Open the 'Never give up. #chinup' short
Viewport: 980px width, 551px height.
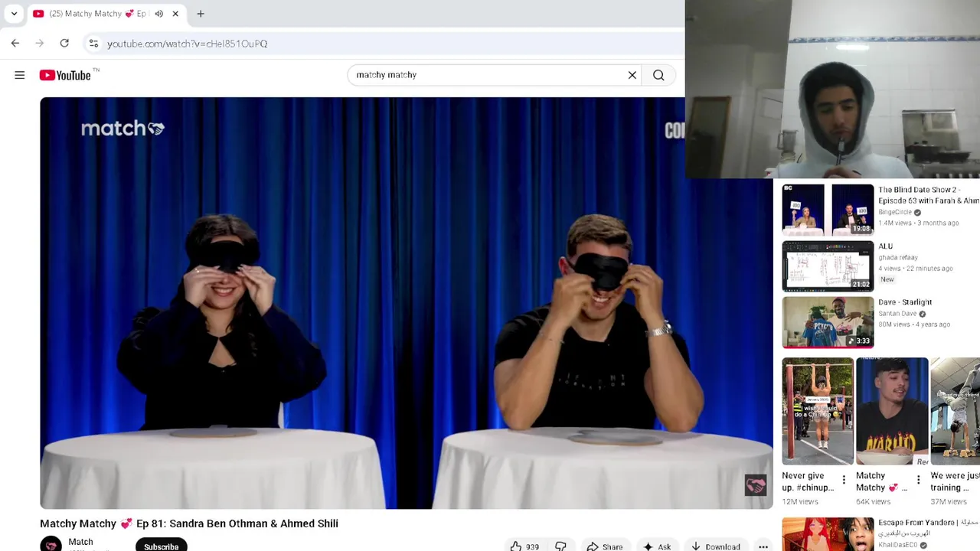(818, 411)
